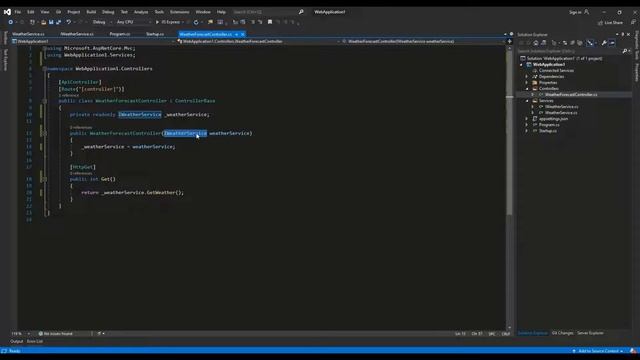Open the WebApplication1 project navigation dropdown
This screenshot has width=640, height=360.
click(x=94, y=41)
